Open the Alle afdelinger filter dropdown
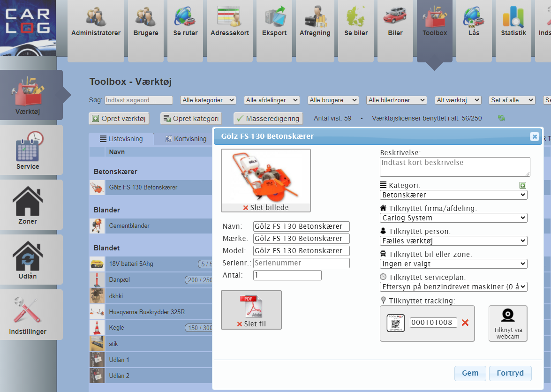 272,100
